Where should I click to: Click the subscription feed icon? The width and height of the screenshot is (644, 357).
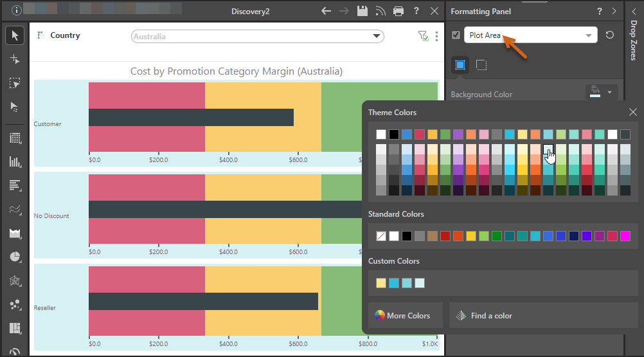coord(380,11)
